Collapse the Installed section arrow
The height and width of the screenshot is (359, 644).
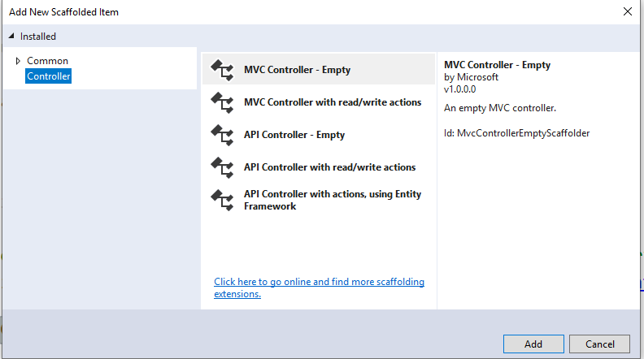pyautogui.click(x=11, y=36)
